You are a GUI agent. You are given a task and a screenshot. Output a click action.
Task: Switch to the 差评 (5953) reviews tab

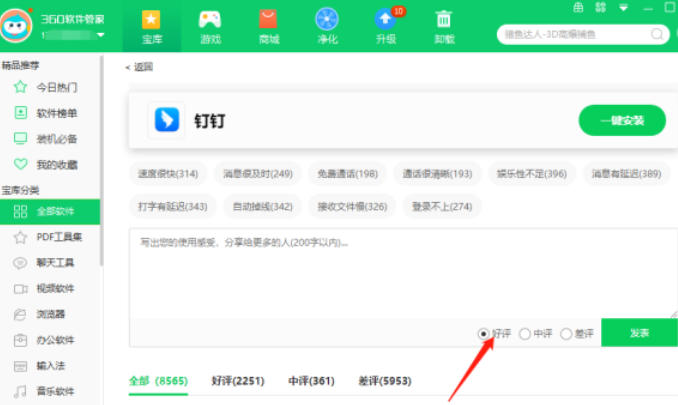(384, 381)
